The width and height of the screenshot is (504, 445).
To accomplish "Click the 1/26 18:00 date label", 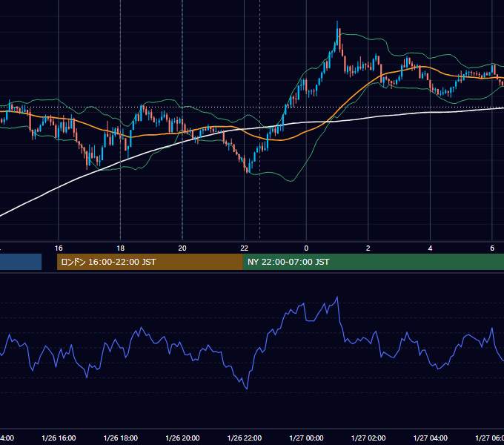I will tap(121, 438).
